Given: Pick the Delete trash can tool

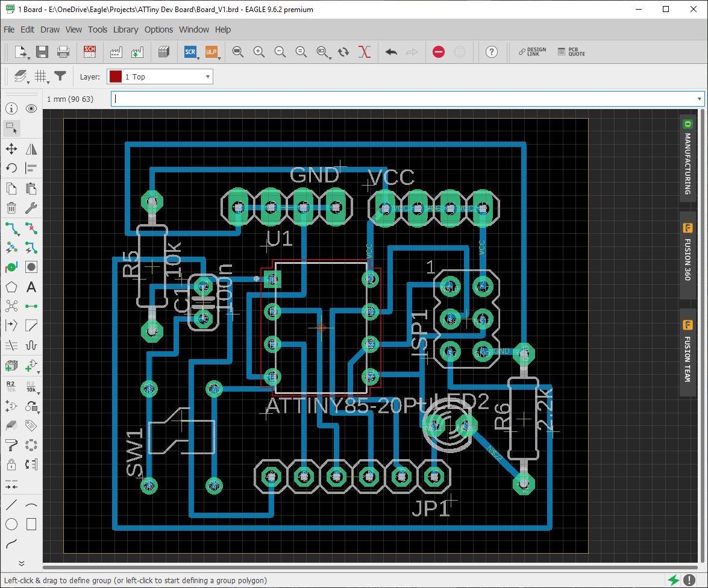Looking at the screenshot, I should click(11, 208).
